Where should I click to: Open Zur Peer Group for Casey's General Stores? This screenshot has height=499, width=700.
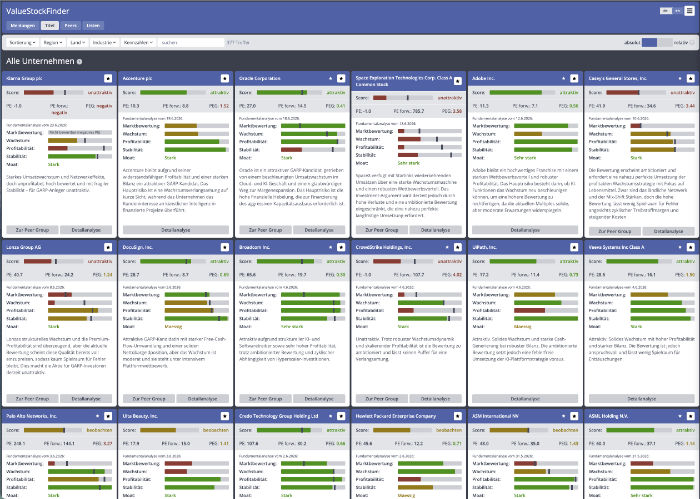(x=615, y=231)
